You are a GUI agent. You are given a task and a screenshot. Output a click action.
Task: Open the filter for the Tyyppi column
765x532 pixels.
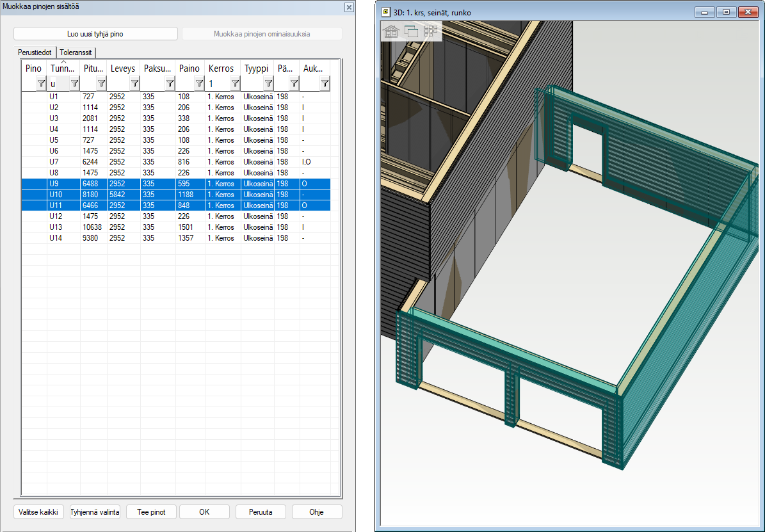[268, 83]
